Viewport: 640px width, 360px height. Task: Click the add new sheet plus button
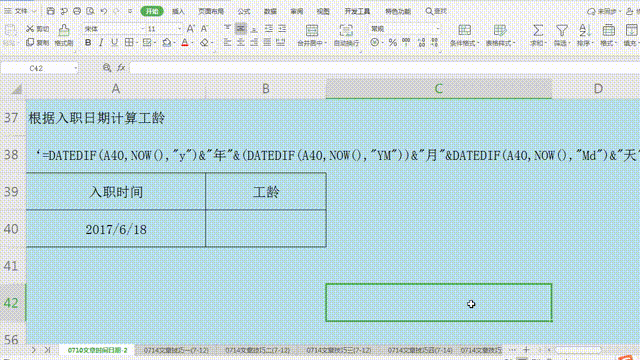[x=526, y=350]
